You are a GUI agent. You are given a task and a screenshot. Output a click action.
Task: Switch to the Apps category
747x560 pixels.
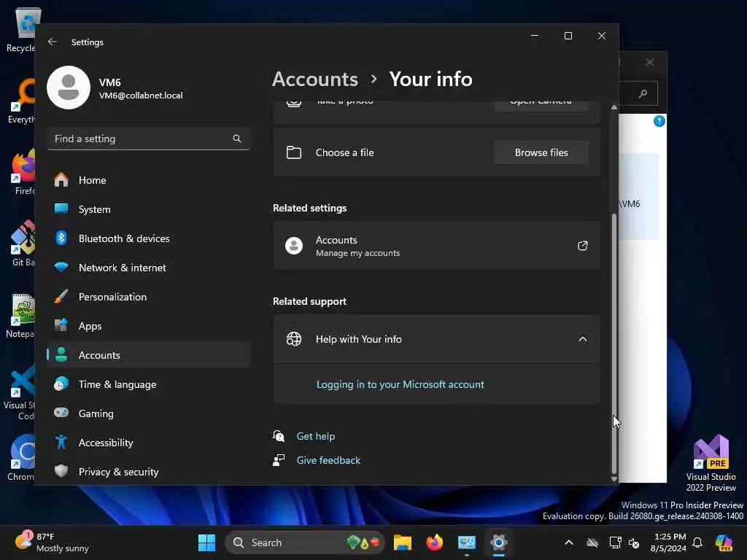pyautogui.click(x=149, y=326)
